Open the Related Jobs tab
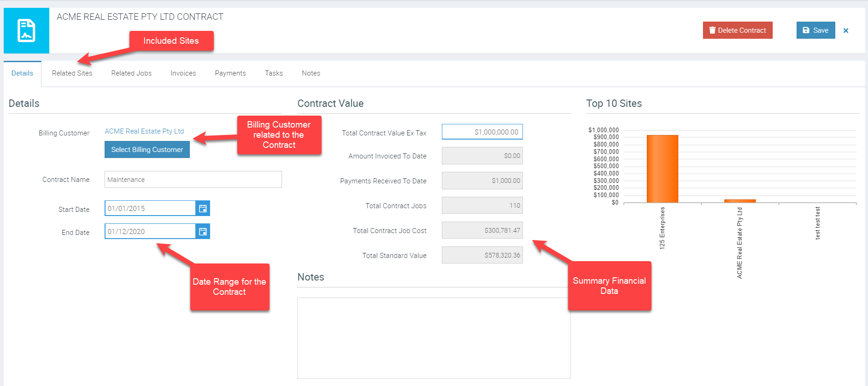 [131, 73]
